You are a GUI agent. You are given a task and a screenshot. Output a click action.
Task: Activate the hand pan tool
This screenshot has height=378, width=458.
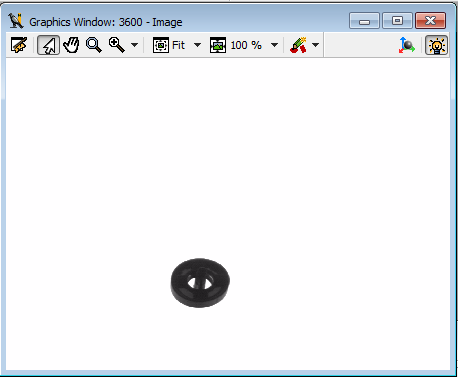coord(71,45)
